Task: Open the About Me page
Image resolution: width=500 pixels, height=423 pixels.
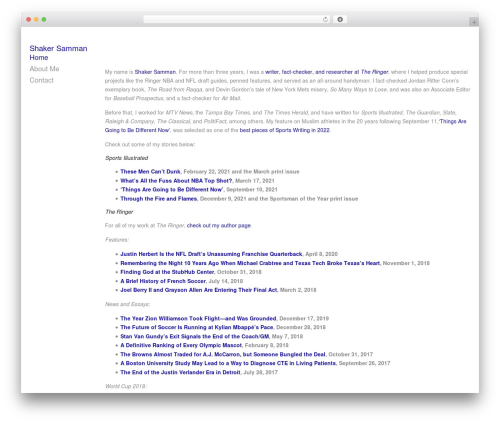Action: (44, 69)
